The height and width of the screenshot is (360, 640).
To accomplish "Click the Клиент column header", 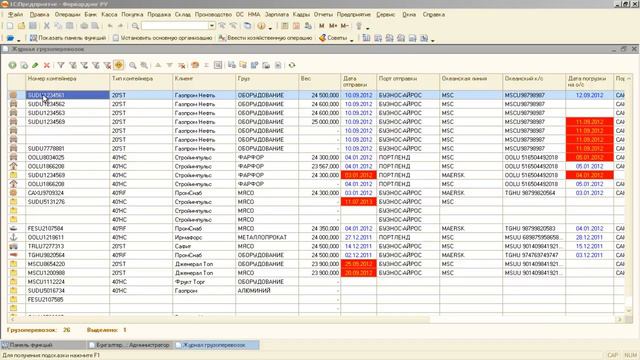I will pos(204,82).
